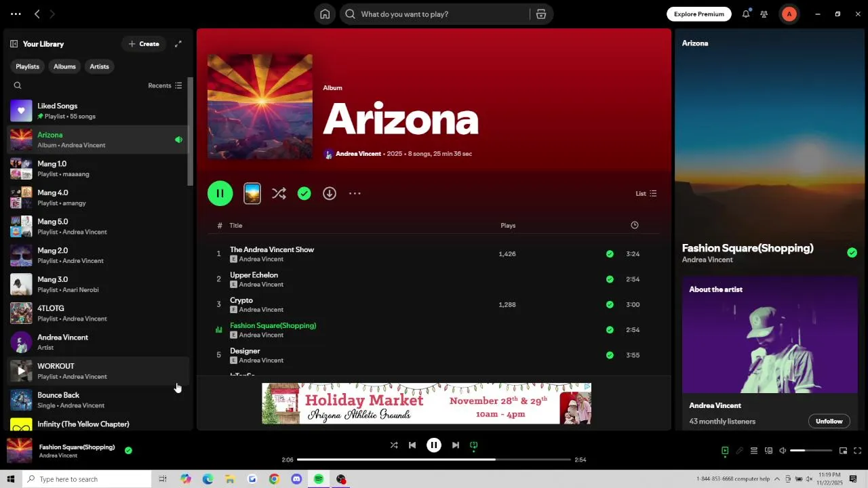This screenshot has height=488, width=868.
Task: Sort tracks by duration clock icon
Action: click(635, 225)
